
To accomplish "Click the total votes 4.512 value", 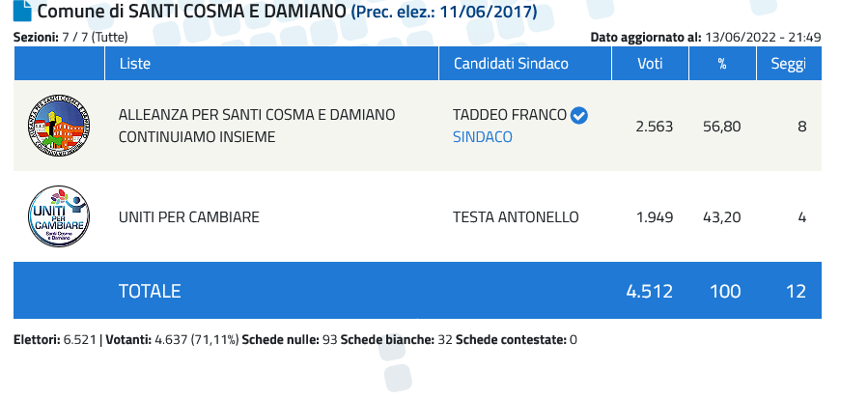I will click(x=650, y=292).
